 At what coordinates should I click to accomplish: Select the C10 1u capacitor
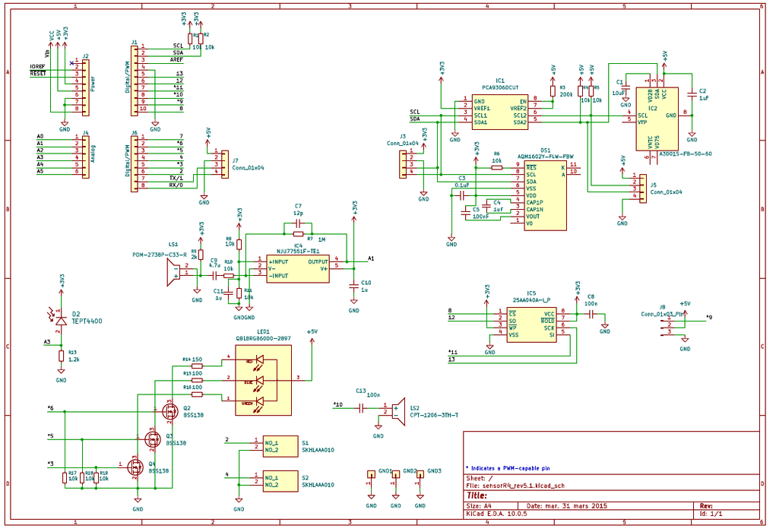coord(354,286)
